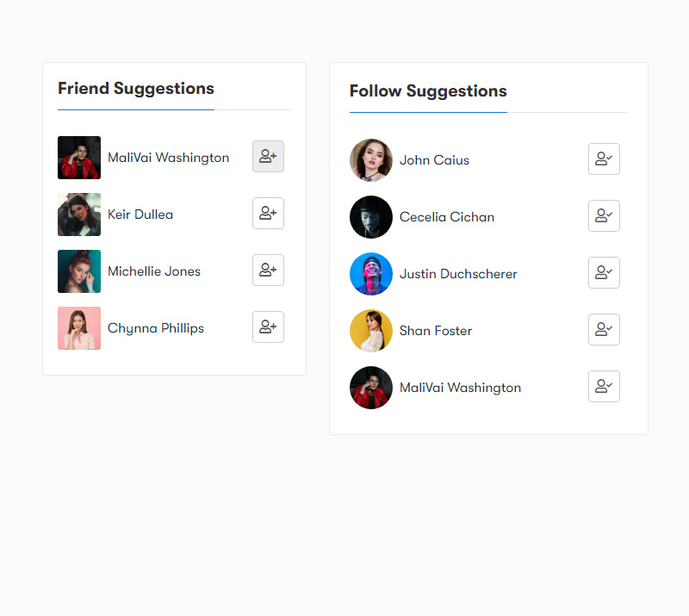Screen dimensions: 689x616
Task: Select the Friend Suggestions heading
Action: (136, 89)
